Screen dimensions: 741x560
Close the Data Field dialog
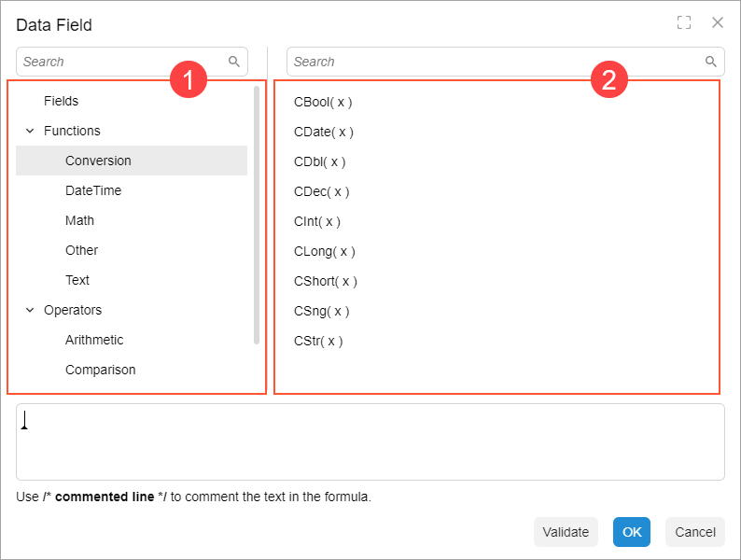[x=718, y=23]
